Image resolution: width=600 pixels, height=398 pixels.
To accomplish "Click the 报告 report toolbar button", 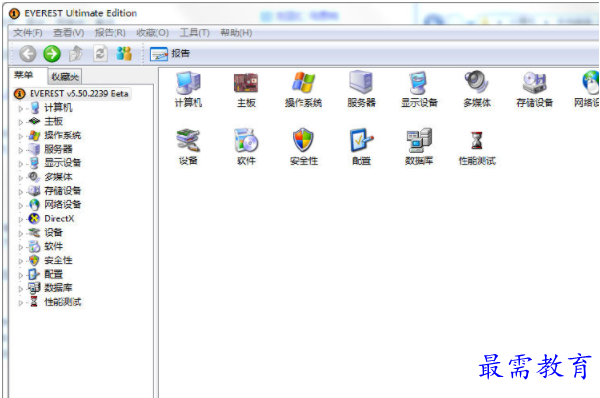I will pos(170,54).
